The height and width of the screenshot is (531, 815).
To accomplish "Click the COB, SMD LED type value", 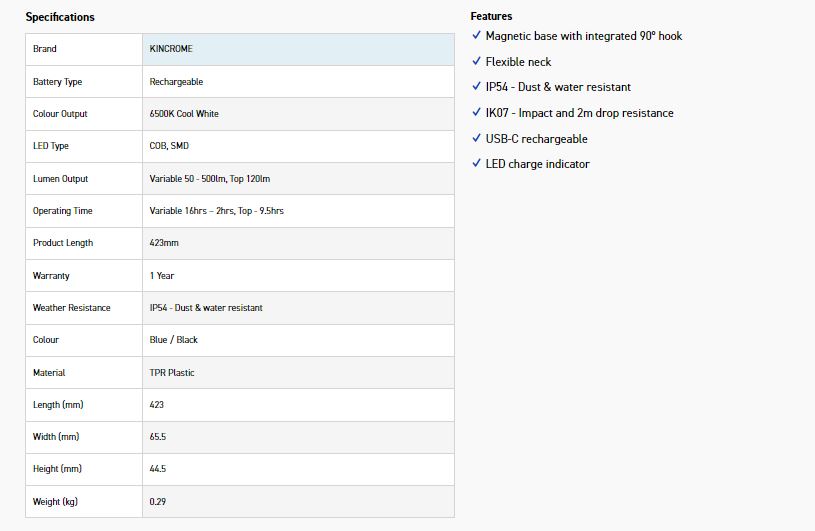I will [170, 146].
